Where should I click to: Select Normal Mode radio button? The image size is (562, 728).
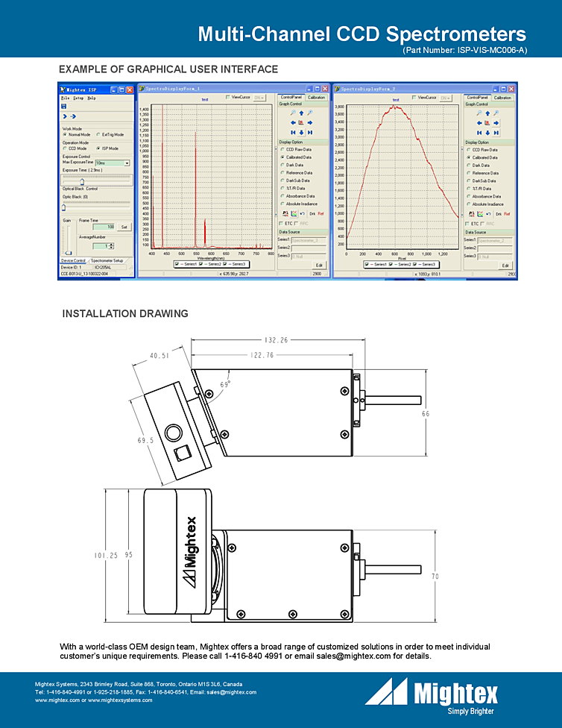(65, 135)
